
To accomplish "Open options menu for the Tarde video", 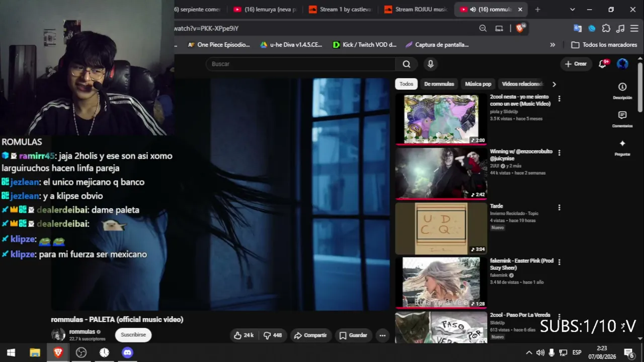I will pyautogui.click(x=559, y=207).
